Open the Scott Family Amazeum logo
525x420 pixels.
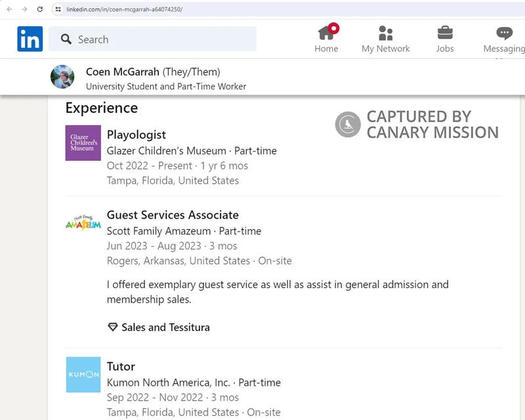(x=83, y=222)
